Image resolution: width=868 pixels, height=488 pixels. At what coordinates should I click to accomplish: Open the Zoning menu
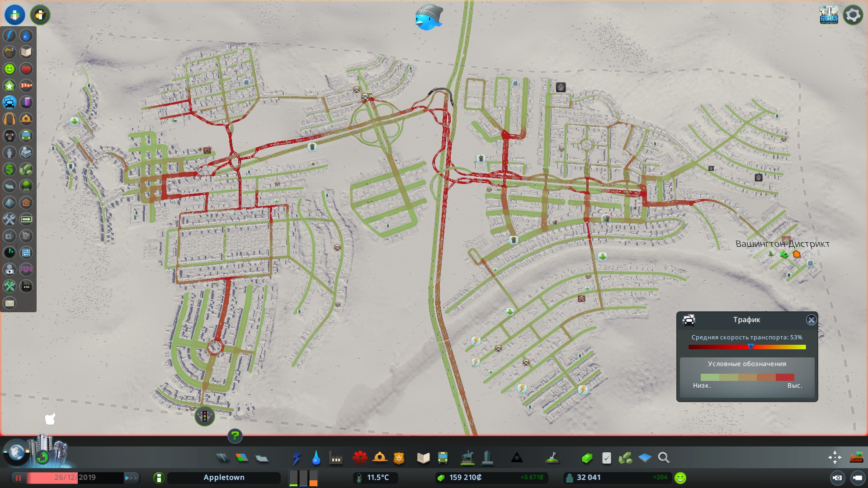(x=242, y=458)
